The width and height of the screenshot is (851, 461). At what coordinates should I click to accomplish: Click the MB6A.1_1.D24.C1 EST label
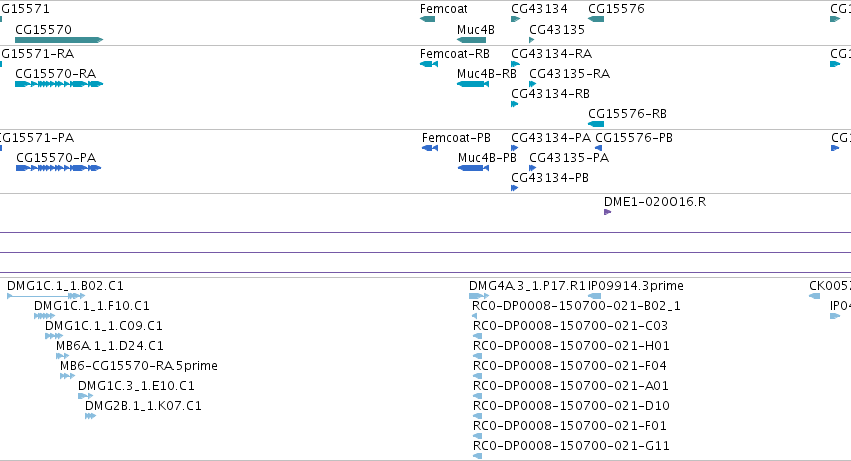[110, 346]
